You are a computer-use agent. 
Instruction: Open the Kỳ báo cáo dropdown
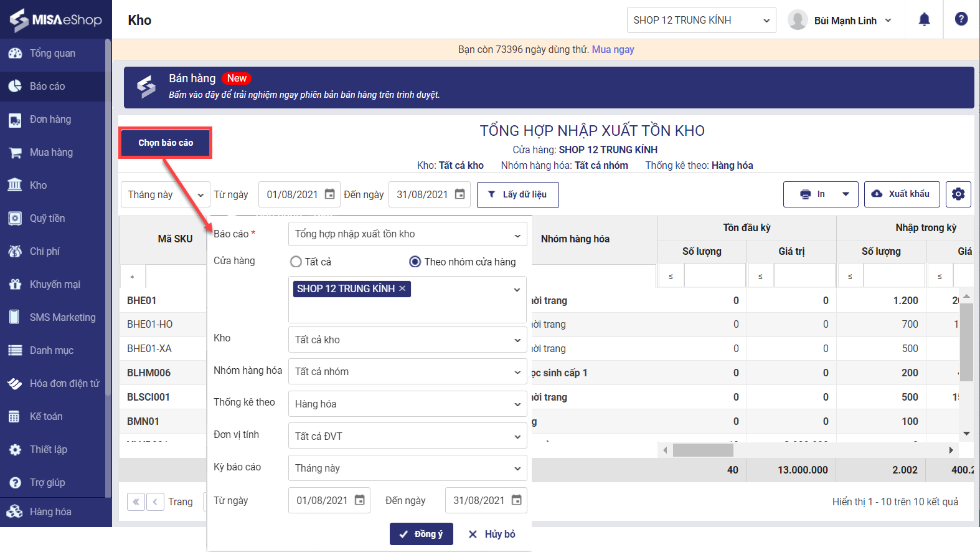click(408, 469)
